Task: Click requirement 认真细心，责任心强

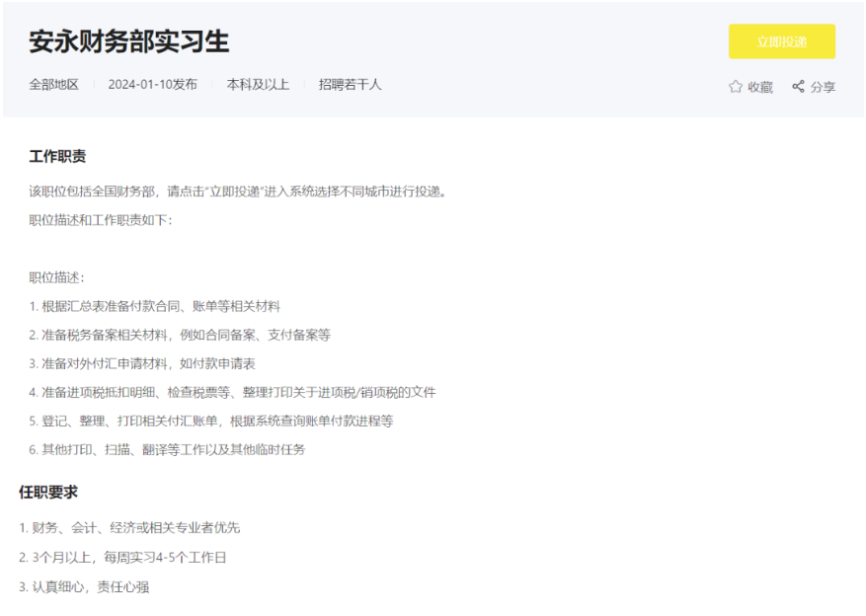Action: coord(84,586)
